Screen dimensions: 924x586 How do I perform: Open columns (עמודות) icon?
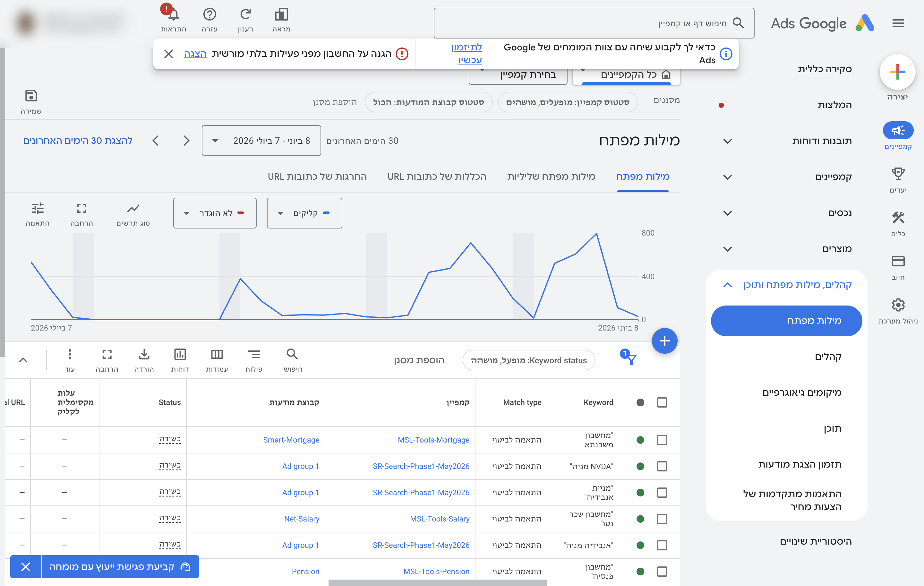(217, 354)
